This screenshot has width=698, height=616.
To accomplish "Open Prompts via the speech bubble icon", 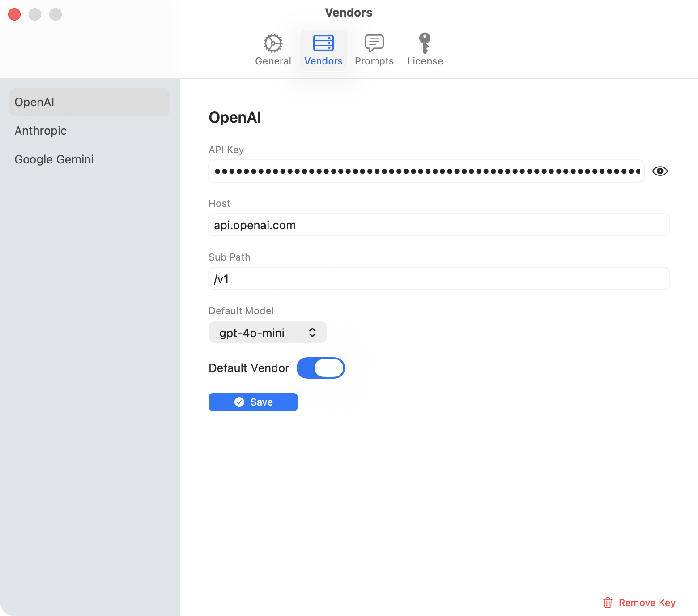I will 374,43.
